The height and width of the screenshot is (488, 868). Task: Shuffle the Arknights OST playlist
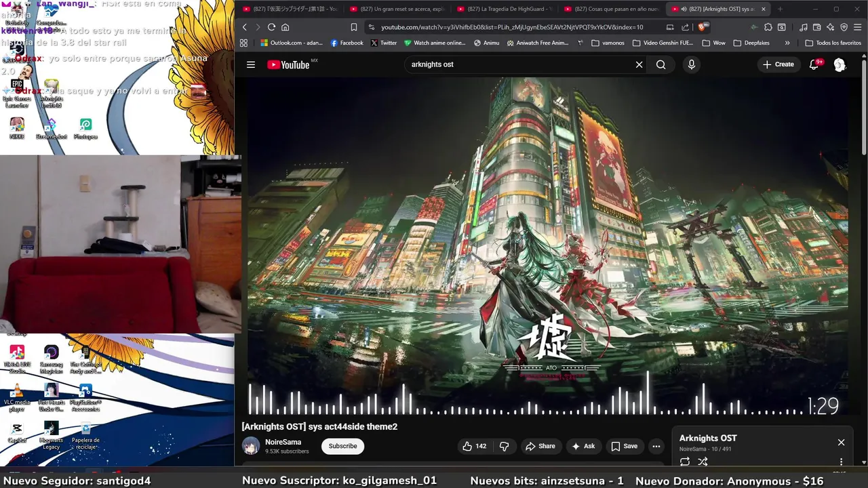click(703, 462)
